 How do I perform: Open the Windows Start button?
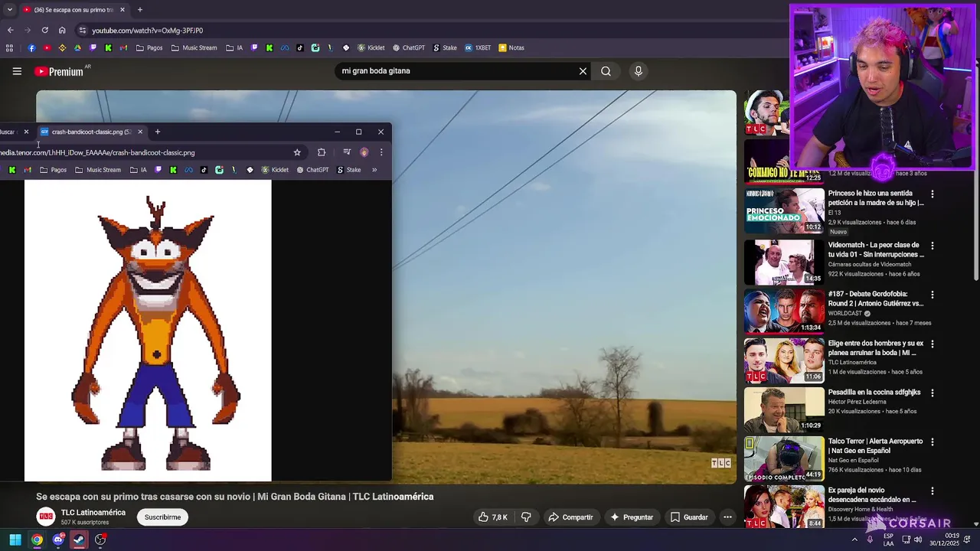point(15,540)
